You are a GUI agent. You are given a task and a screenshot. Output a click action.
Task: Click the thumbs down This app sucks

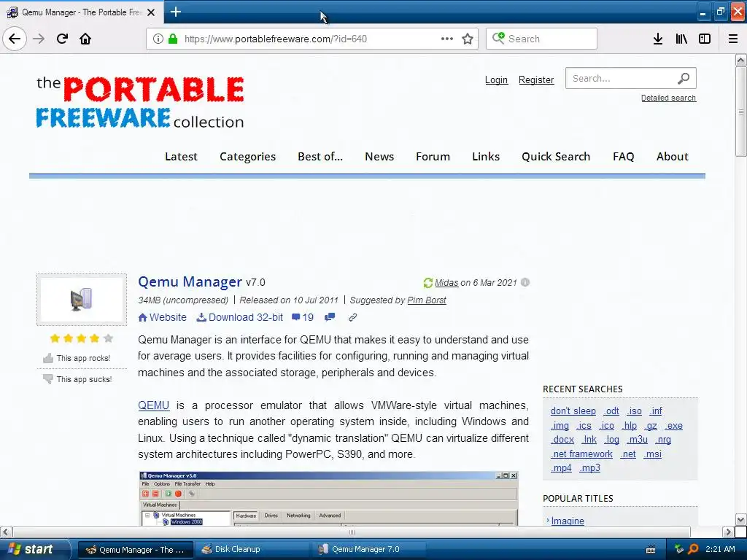pyautogui.click(x=77, y=379)
